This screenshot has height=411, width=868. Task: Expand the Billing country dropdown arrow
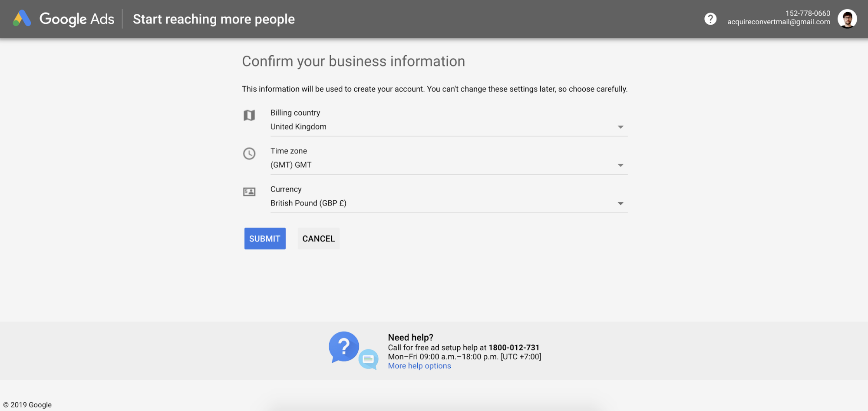point(620,127)
